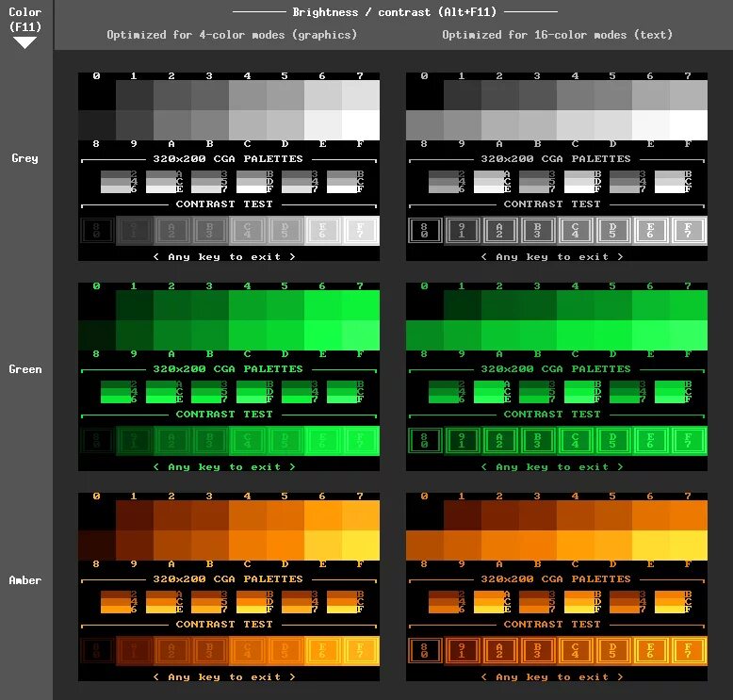Pick the black 0 swatch in Grey 16-color panel
The image size is (733, 700).
[x=425, y=95]
